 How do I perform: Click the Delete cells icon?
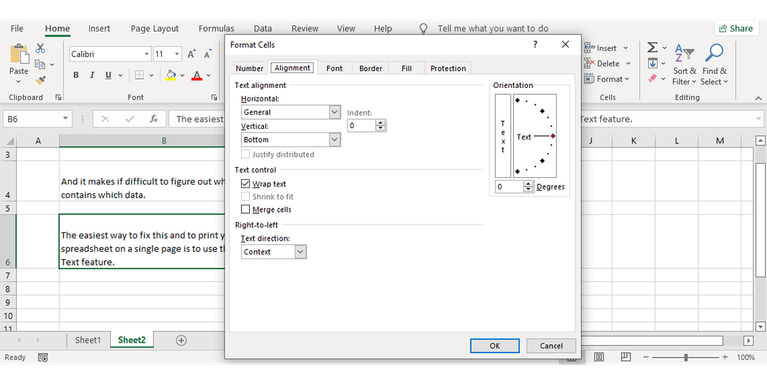click(x=589, y=64)
